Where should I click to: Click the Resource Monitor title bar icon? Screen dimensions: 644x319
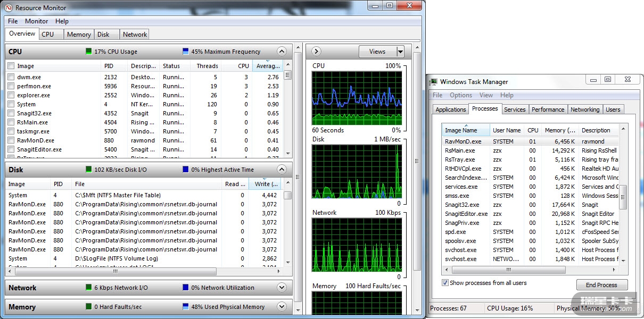9,7
